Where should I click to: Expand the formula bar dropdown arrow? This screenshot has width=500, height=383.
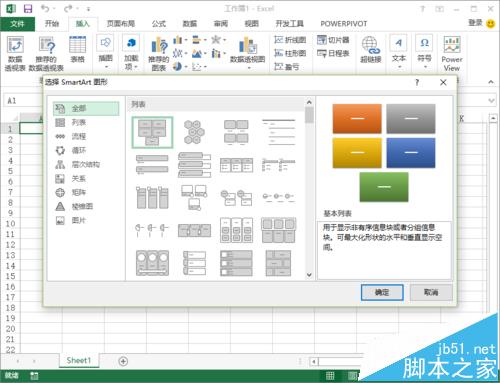(x=491, y=100)
